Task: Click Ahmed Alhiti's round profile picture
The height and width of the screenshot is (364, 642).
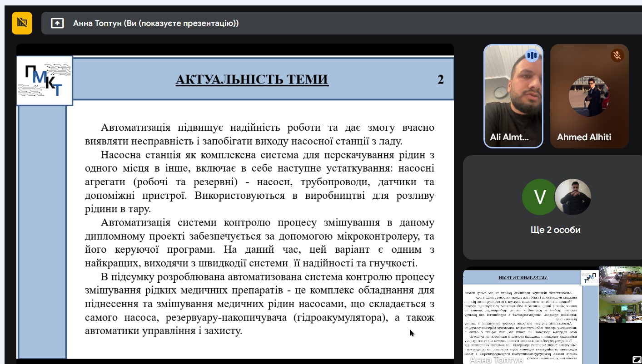Action: coord(589,96)
